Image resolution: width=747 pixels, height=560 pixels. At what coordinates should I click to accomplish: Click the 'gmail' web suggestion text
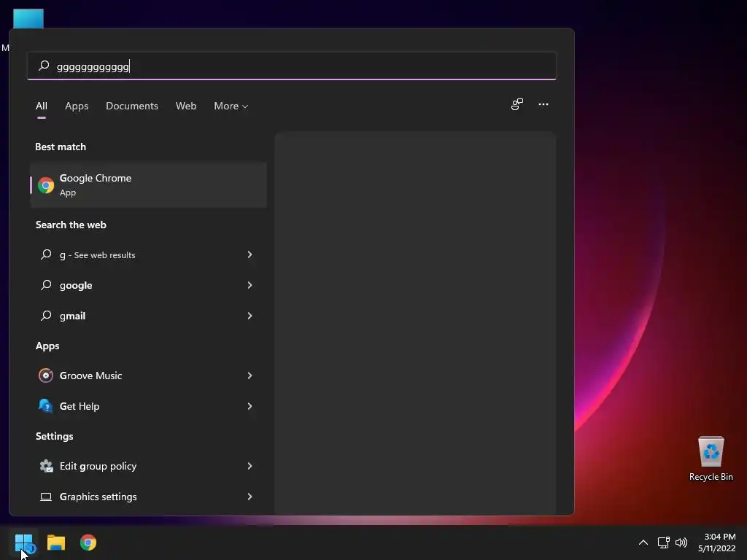click(72, 316)
